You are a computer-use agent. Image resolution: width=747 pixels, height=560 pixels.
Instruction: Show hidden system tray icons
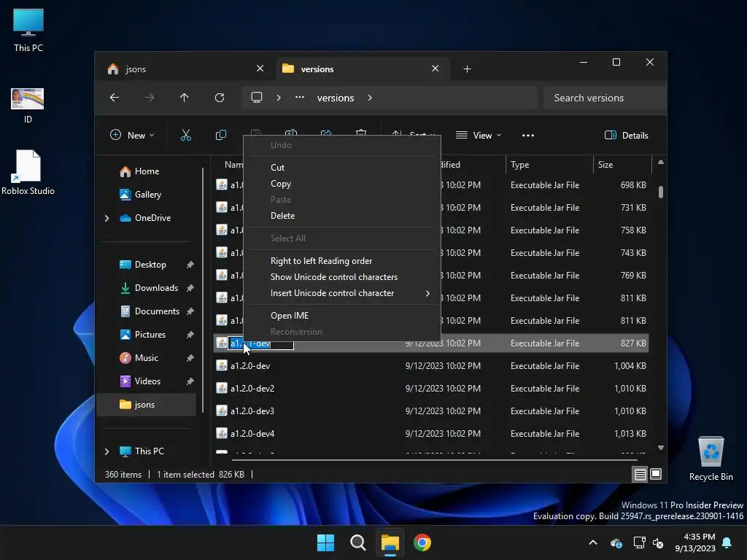(x=593, y=542)
